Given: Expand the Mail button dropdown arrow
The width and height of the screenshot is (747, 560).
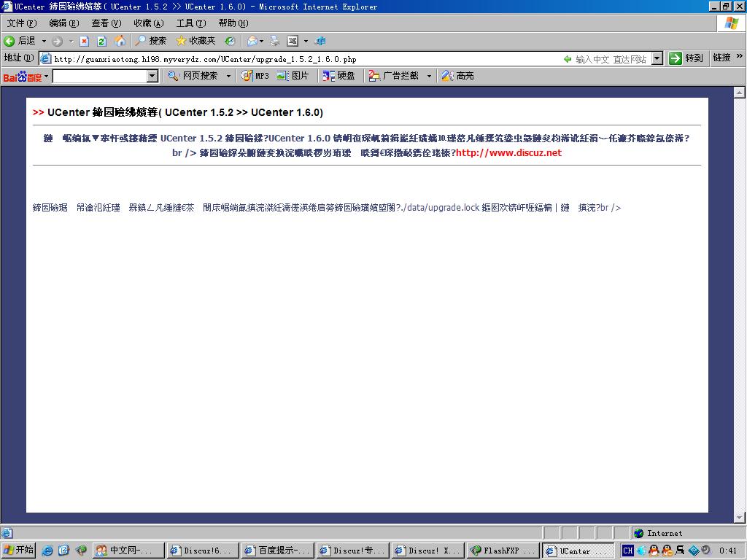Looking at the screenshot, I should click(262, 42).
